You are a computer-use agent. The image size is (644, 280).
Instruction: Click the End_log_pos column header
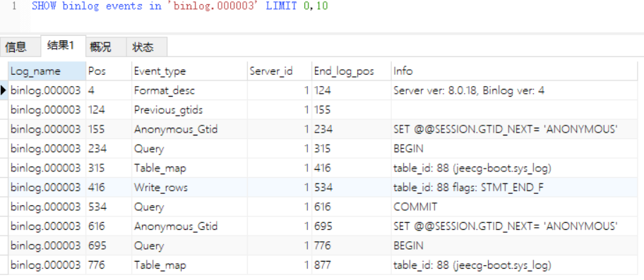coord(351,71)
